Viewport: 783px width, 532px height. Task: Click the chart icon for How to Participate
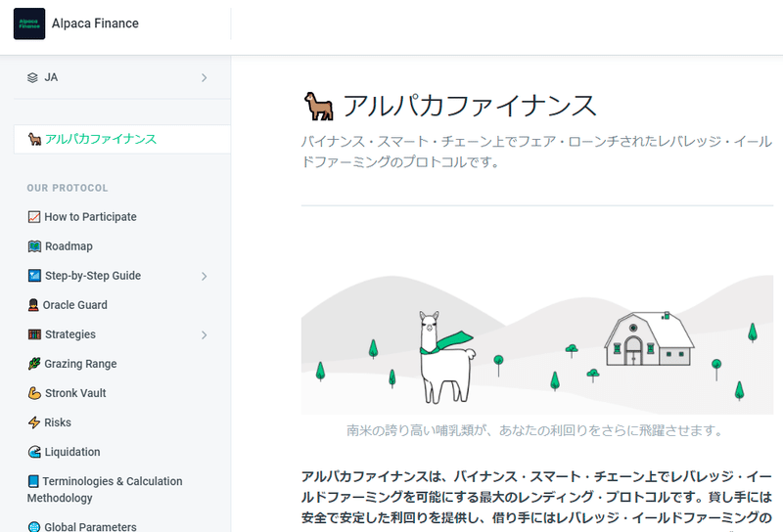[34, 217]
